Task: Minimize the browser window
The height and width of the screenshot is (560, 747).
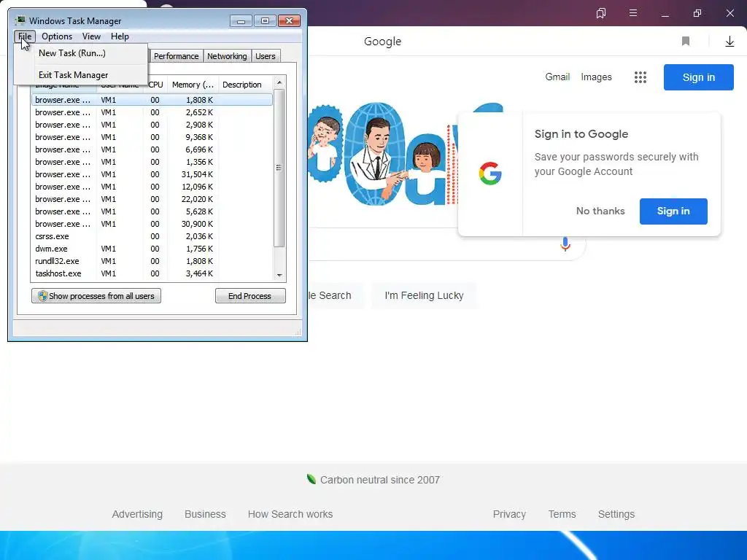Action: 665,13
